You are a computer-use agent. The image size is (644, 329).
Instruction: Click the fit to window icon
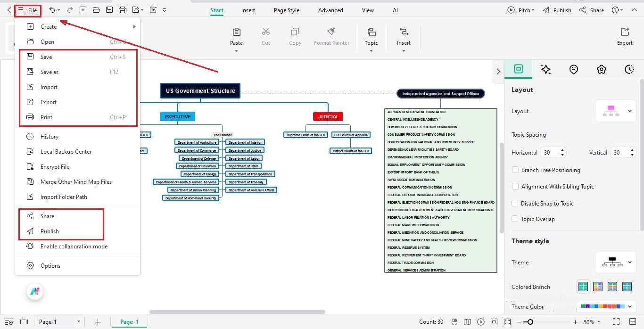494,322
